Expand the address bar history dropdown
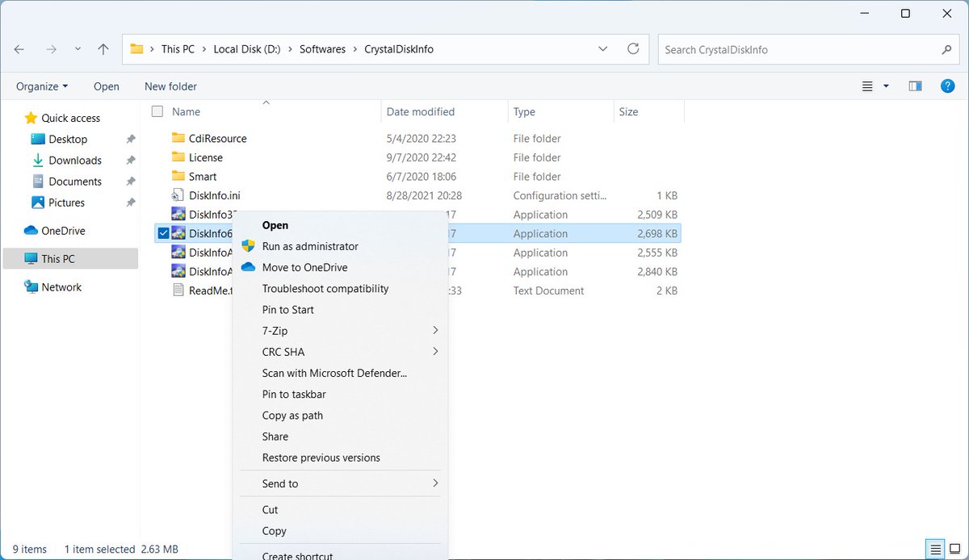The image size is (969, 560). 603,49
